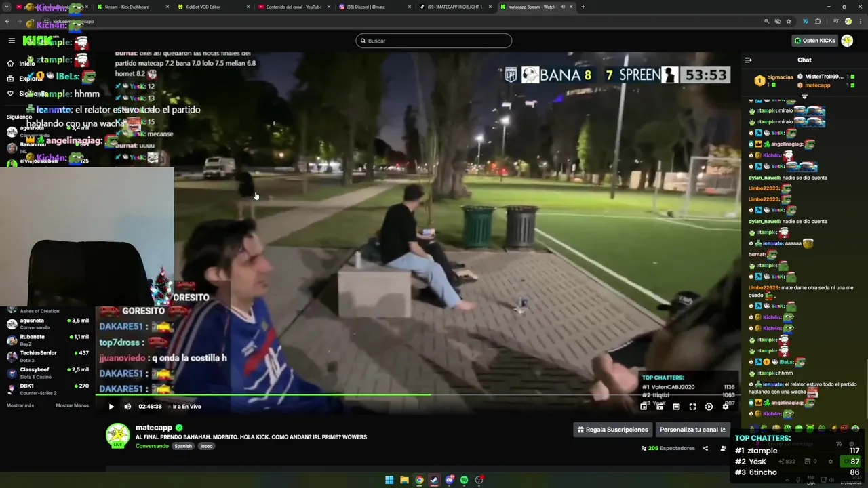868x488 pixels.
Task: Mute the player volume
Action: (127, 407)
